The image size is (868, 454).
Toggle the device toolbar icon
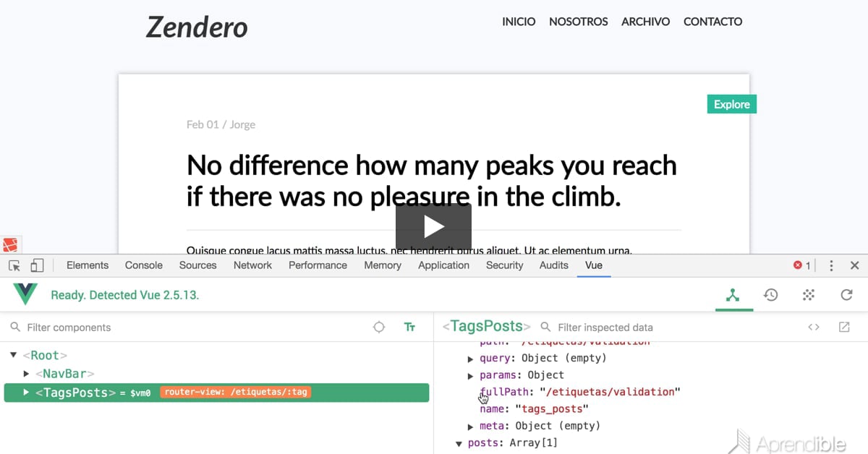(x=37, y=265)
